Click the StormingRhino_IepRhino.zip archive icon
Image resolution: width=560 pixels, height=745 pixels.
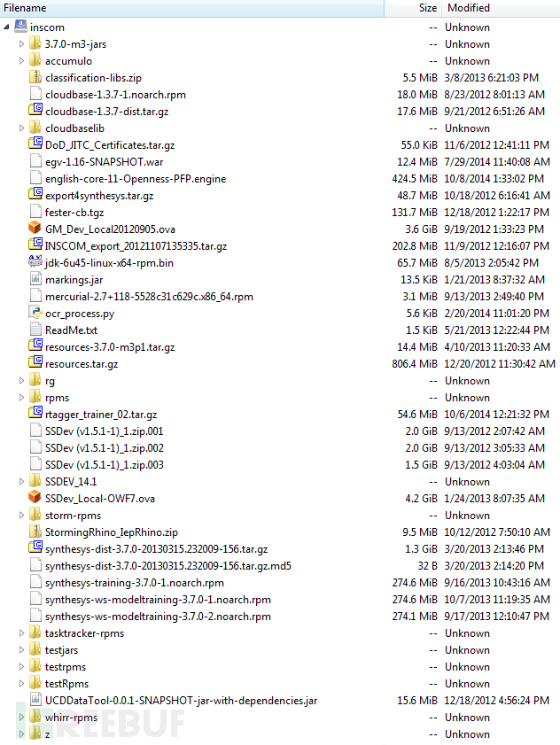click(35, 532)
